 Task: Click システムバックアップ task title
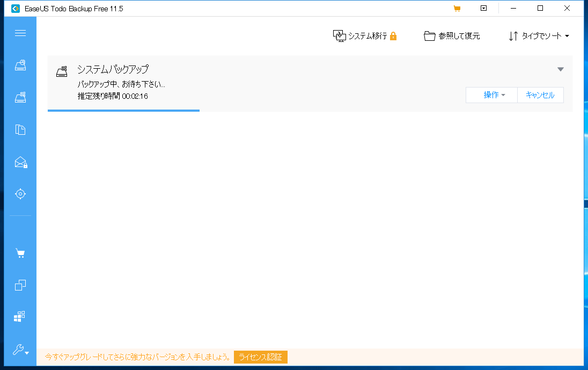point(113,69)
